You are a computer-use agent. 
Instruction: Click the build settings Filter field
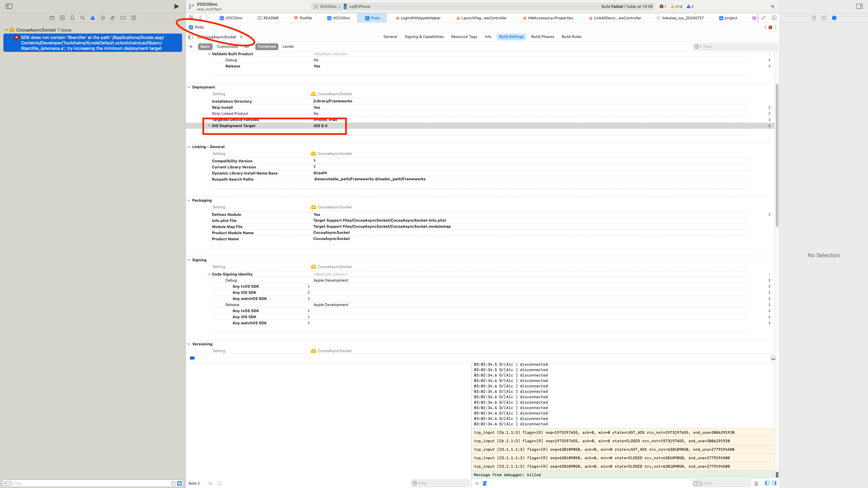(735, 47)
